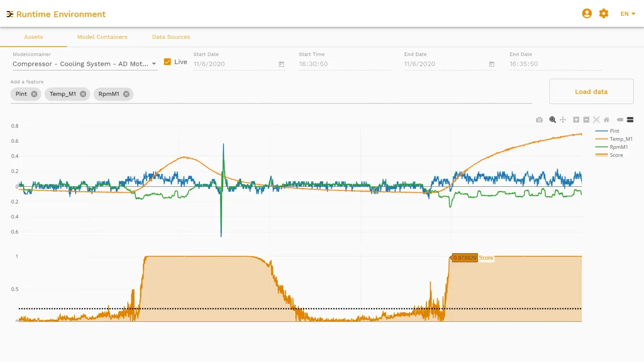This screenshot has width=644, height=362.
Task: Uncheck the Live checkbox
Action: pos(167,62)
